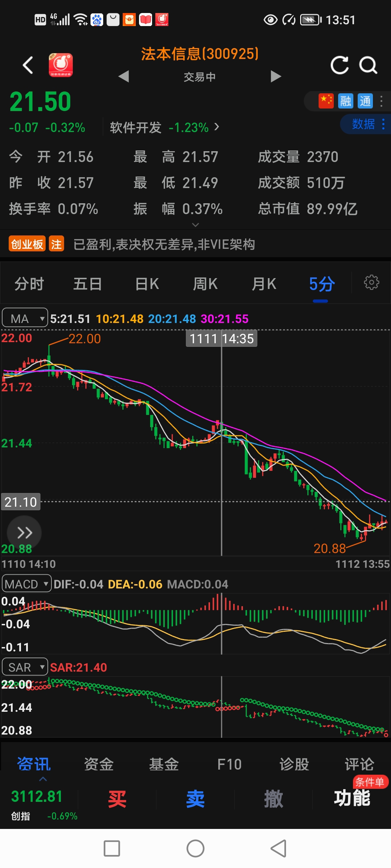
Task: Tap the 买 buy button
Action: 117,799
